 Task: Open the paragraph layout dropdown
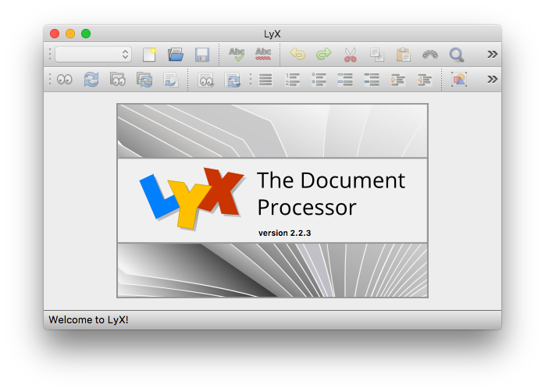coord(93,54)
